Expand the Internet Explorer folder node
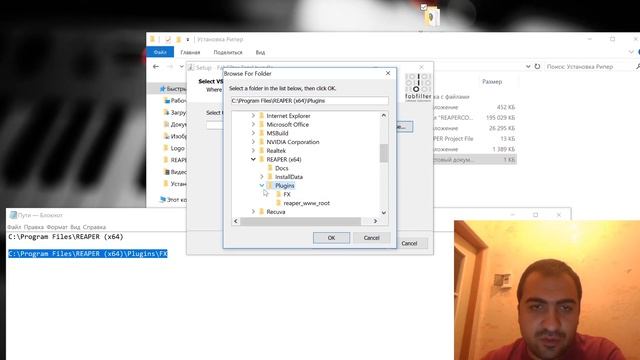This screenshot has height=360, width=640. 253,116
